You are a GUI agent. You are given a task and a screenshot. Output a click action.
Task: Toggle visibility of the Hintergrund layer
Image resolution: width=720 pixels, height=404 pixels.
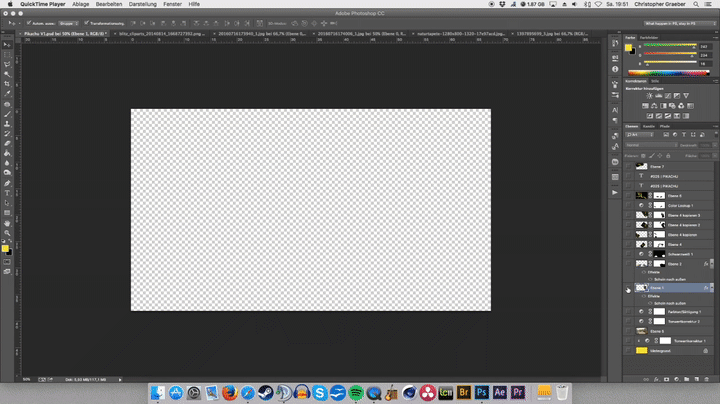[628, 351]
